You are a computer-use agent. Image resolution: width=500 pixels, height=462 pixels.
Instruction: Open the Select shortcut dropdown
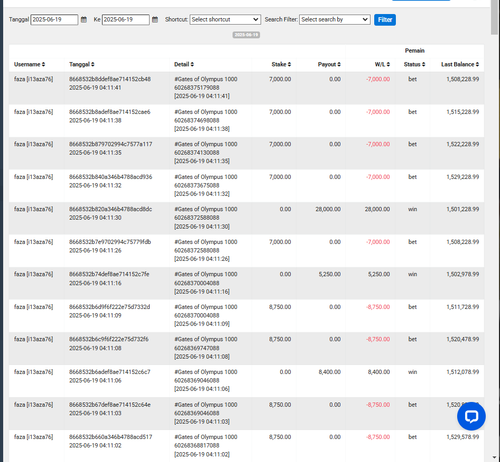tap(225, 20)
